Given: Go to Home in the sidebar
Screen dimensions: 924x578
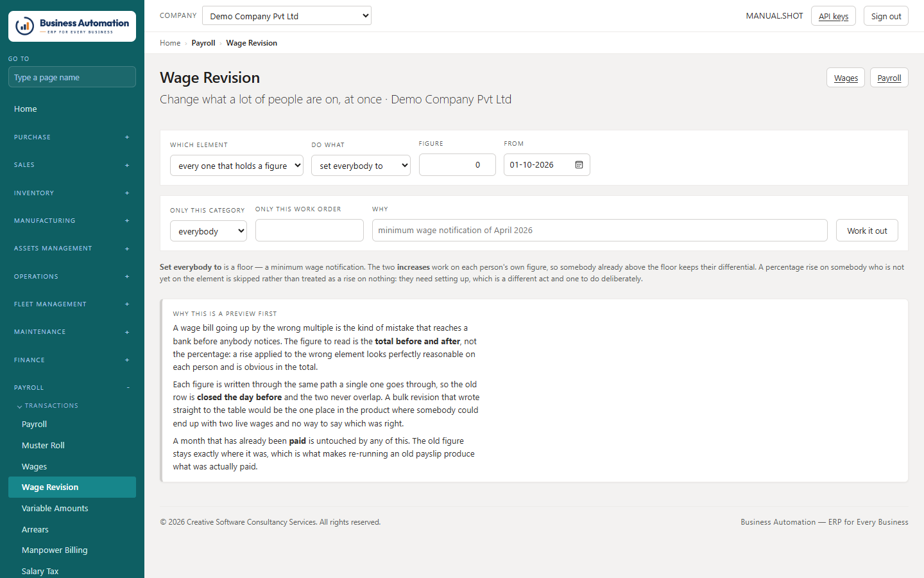Looking at the screenshot, I should click(72, 109).
